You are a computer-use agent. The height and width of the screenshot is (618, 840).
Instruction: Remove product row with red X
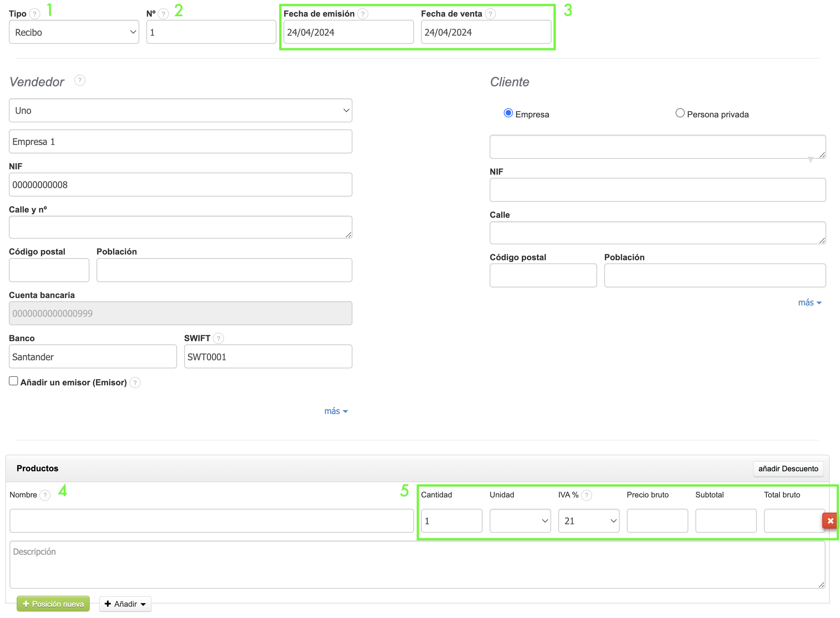[830, 521]
